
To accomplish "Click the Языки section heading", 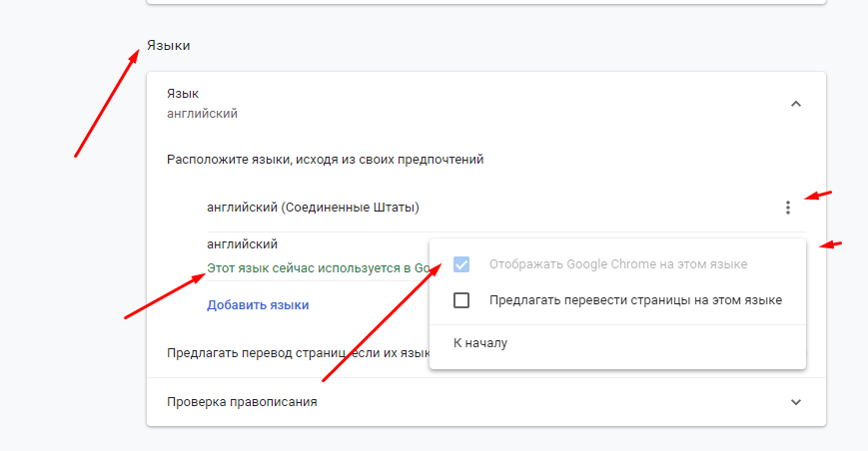I will pyautogui.click(x=168, y=46).
